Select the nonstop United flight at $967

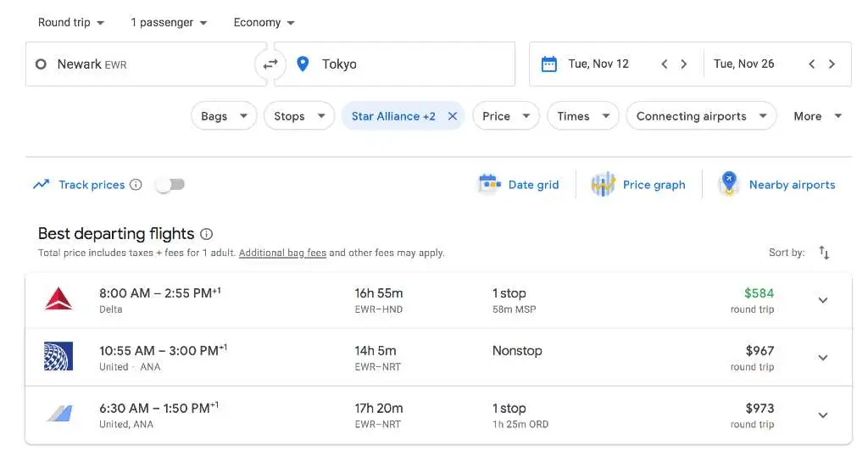(x=424, y=358)
